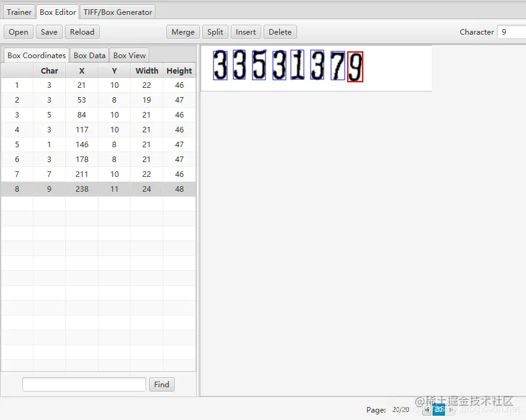526x420 pixels.
Task: Select table row 3 with X 84
Action: pos(98,114)
